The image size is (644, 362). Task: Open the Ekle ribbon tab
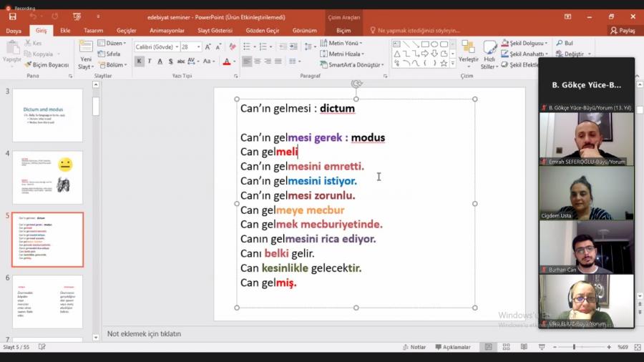pyautogui.click(x=65, y=31)
